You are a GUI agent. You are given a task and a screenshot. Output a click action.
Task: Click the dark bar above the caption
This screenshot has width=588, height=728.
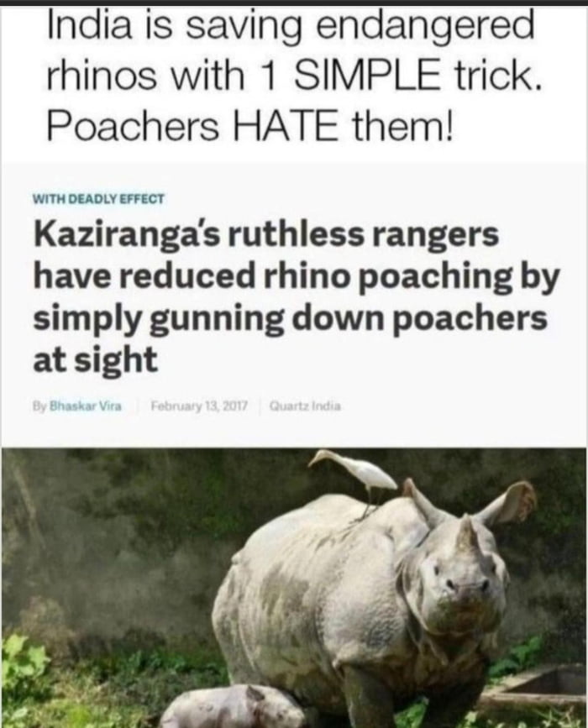(294, 3)
